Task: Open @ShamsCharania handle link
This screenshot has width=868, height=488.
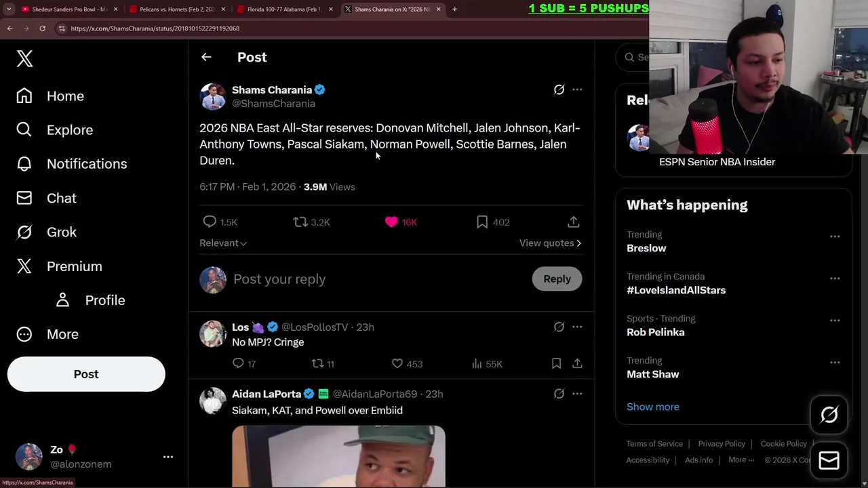Action: (x=273, y=104)
